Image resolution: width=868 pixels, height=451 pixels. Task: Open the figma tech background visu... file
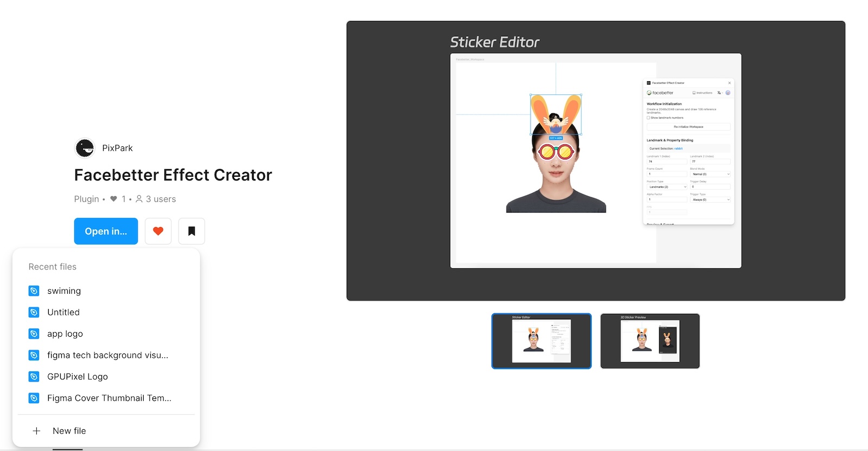click(106, 355)
